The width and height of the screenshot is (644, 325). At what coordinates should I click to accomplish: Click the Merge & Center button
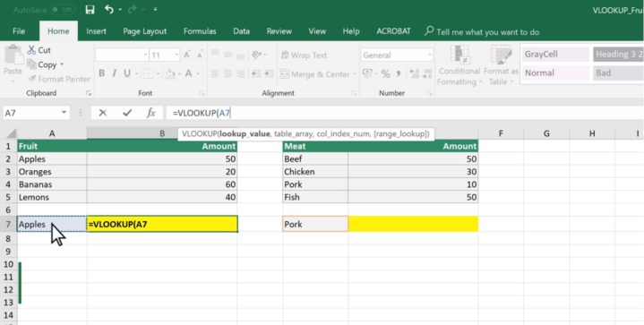318,74
